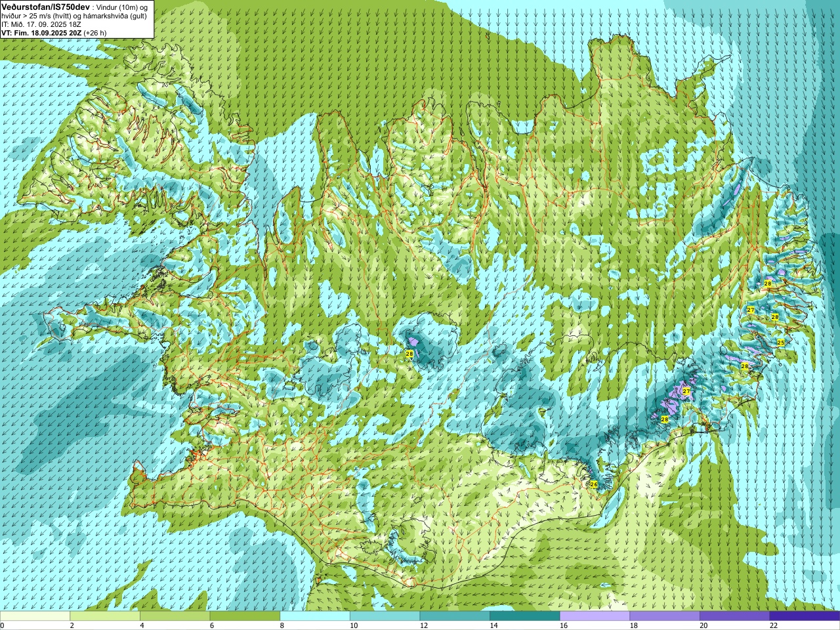Click the legend scale label 20

(703, 625)
